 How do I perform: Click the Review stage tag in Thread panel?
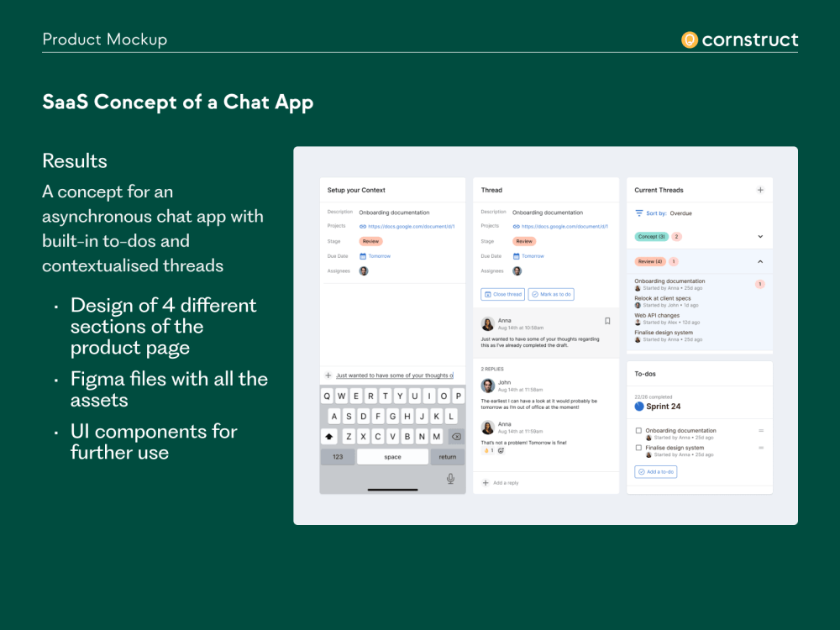coord(524,241)
